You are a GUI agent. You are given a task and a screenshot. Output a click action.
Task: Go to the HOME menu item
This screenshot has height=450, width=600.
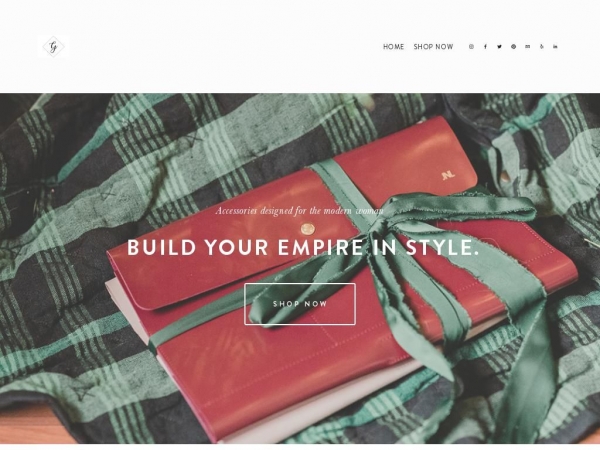click(393, 47)
